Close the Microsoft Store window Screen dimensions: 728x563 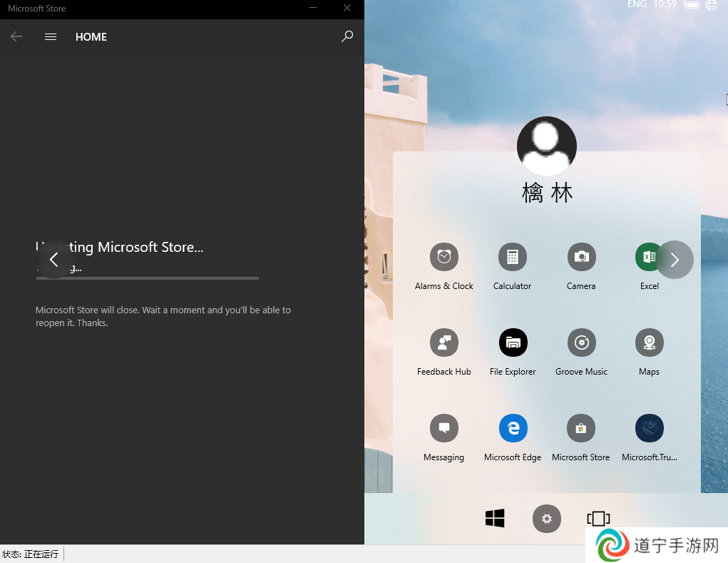pos(347,8)
